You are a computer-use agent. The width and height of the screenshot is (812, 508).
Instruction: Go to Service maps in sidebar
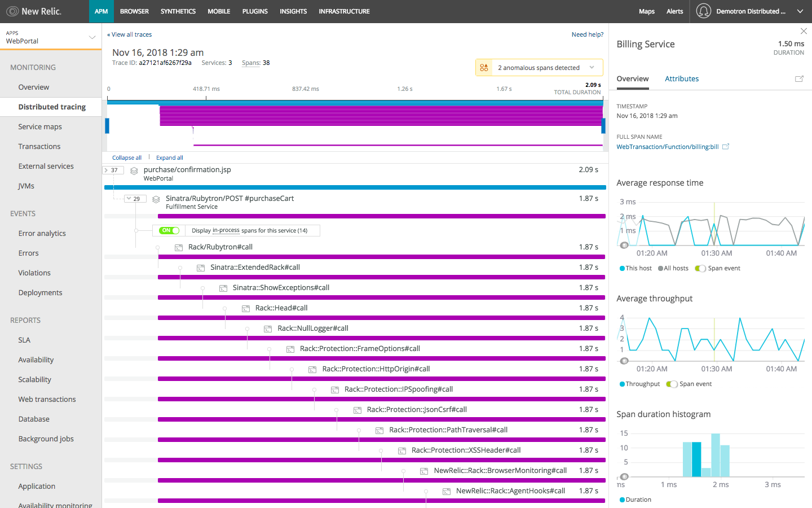point(40,127)
